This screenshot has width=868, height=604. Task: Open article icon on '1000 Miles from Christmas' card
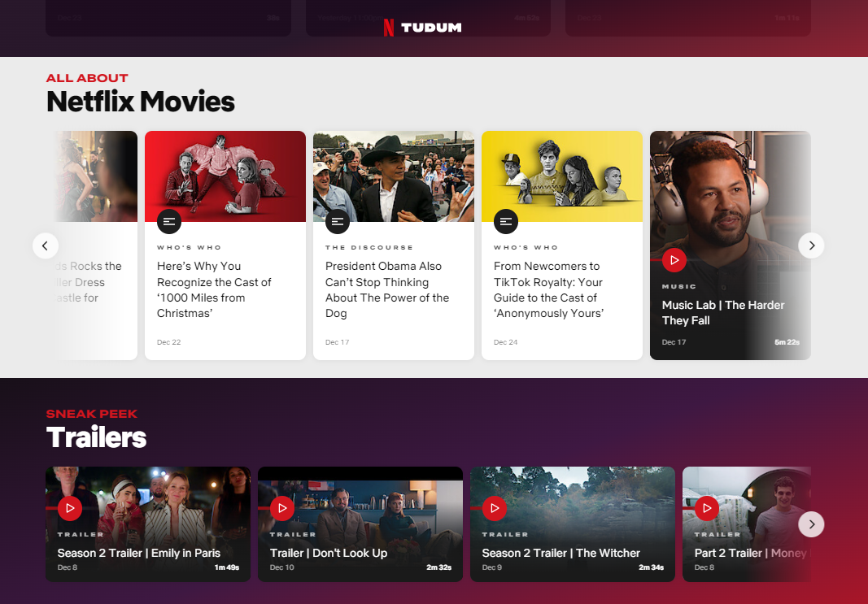coord(169,222)
